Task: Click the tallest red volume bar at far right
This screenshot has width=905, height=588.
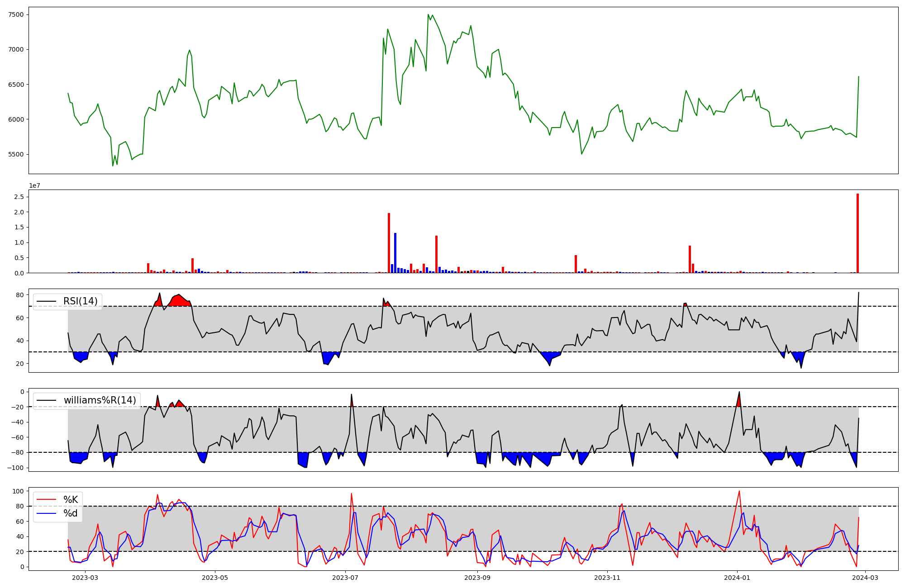Action: [x=857, y=233]
